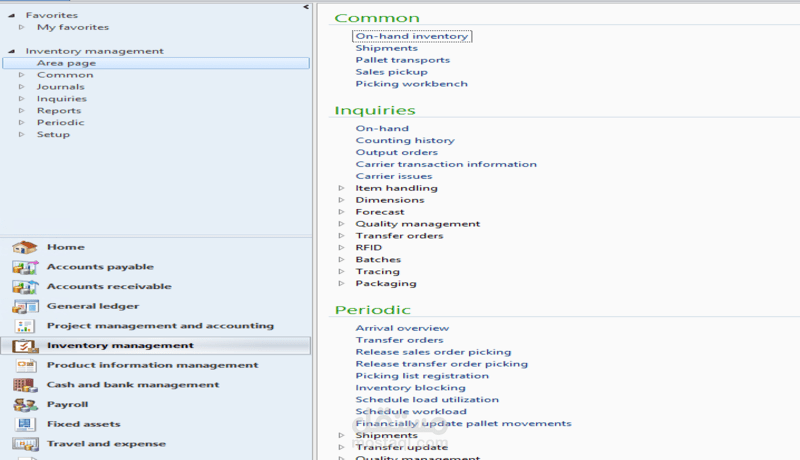
Task: Open the Arrival overview link
Action: tap(402, 328)
